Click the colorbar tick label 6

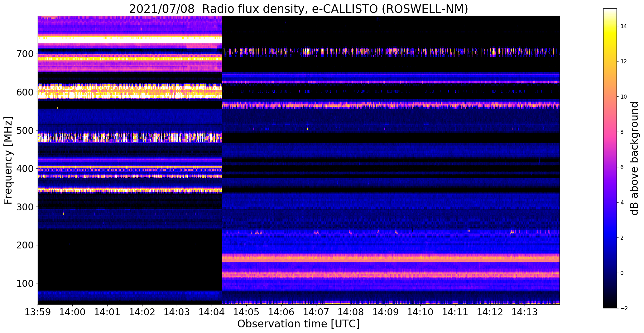[x=622, y=168]
